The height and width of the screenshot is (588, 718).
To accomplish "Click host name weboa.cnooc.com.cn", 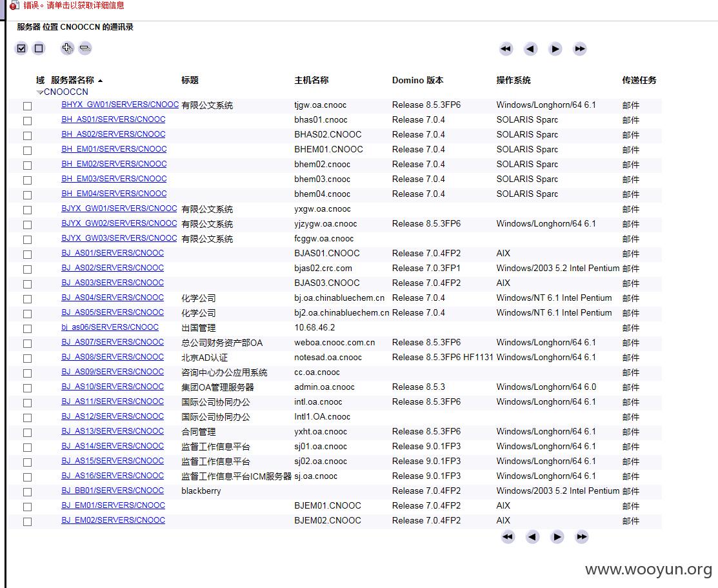I will coord(335,342).
